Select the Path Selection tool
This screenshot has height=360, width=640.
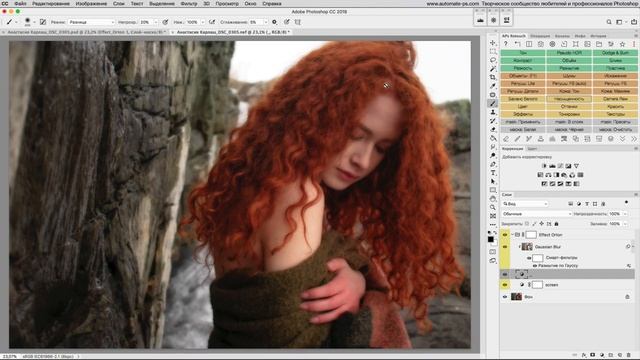click(493, 181)
